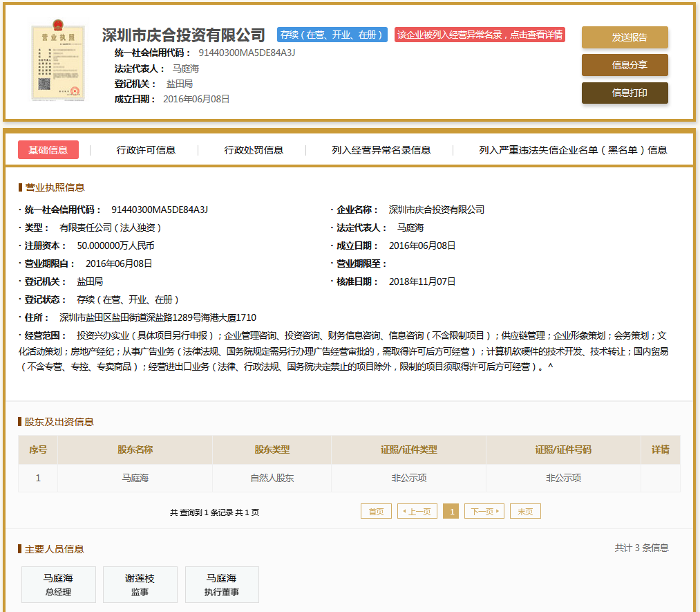Viewport: 700px width, 612px height.
Task: Click the 发送报告 button
Action: [625, 37]
